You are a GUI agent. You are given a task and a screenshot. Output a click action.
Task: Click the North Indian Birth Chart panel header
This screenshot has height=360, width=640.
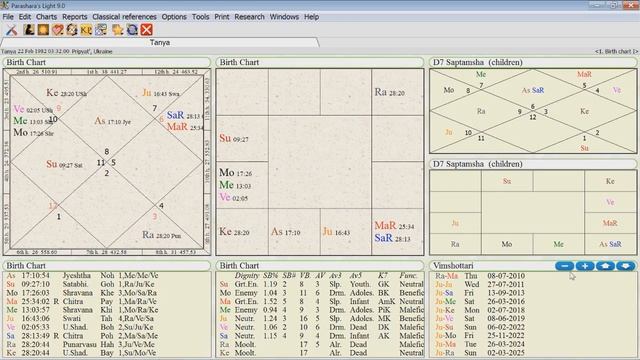pos(107,62)
